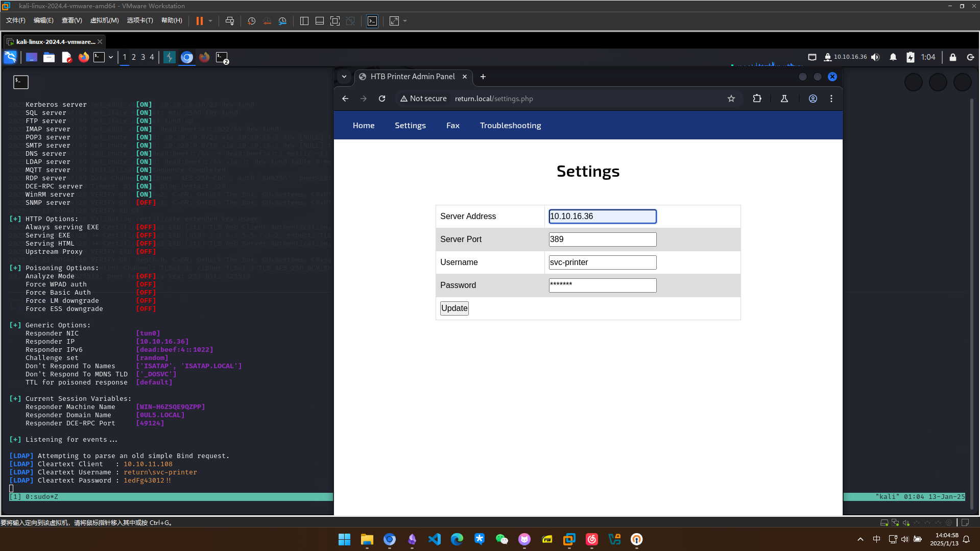Switch to Kali workspace 3

[x=143, y=57]
